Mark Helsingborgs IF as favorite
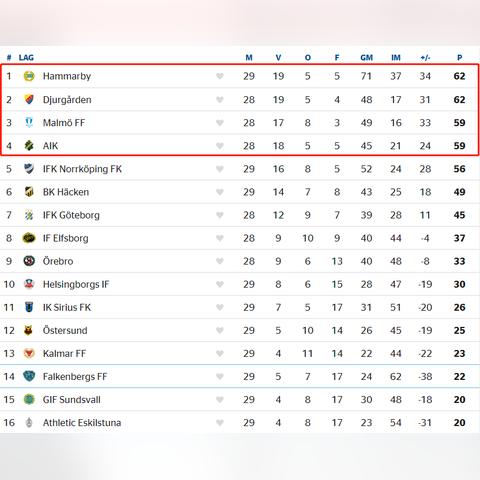480x480 pixels. point(220,284)
